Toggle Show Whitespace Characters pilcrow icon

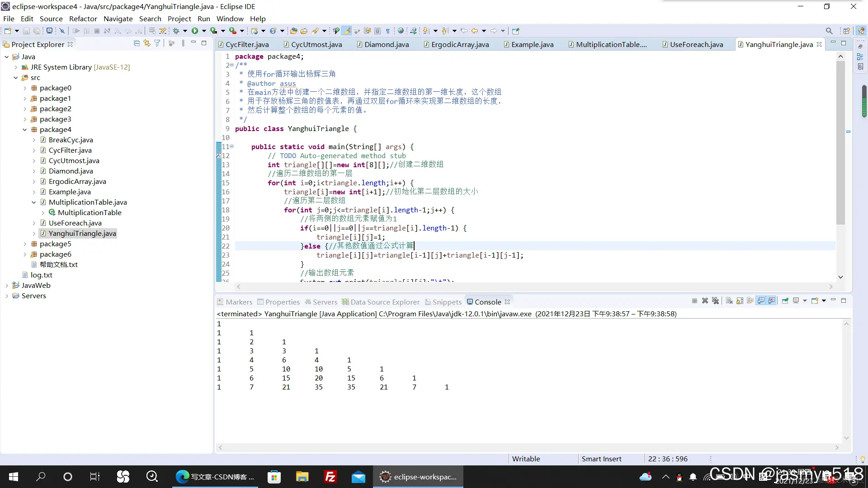tap(388, 31)
